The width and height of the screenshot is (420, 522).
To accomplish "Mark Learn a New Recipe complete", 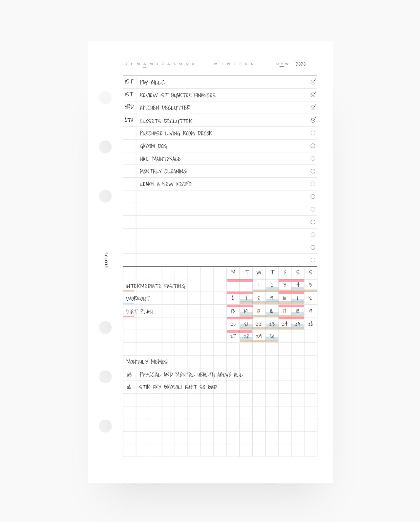I will [x=313, y=184].
